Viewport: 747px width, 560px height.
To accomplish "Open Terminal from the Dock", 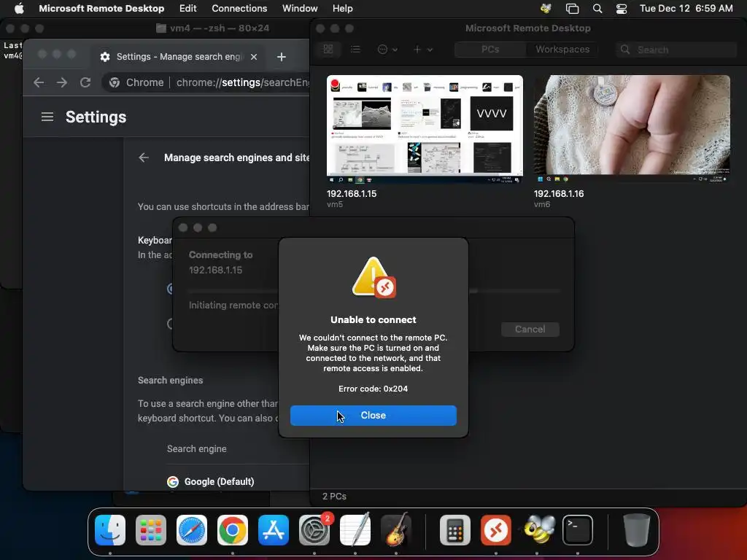I will click(x=578, y=530).
